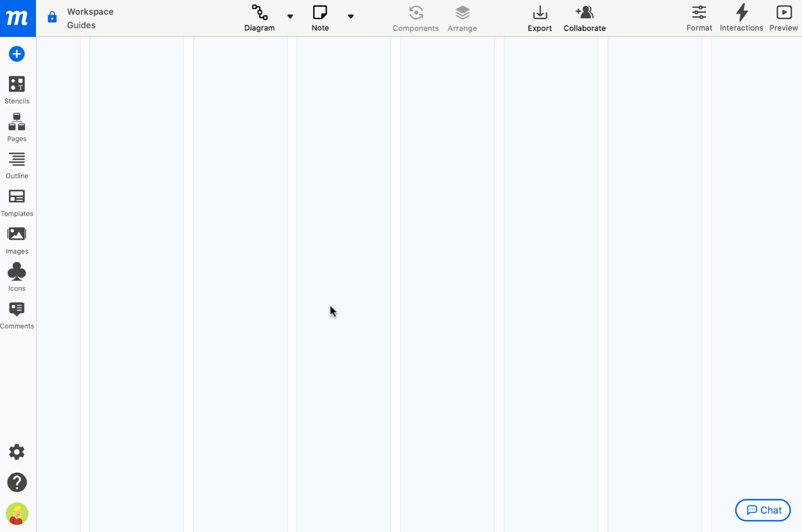
Task: Open the Diagram type dropdown
Action: pyautogui.click(x=290, y=16)
